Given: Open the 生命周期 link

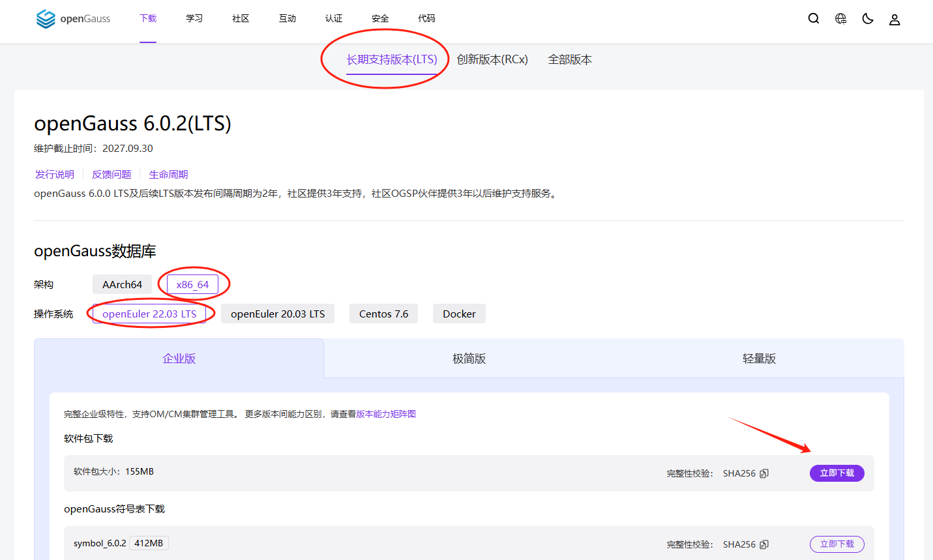Looking at the screenshot, I should point(168,174).
